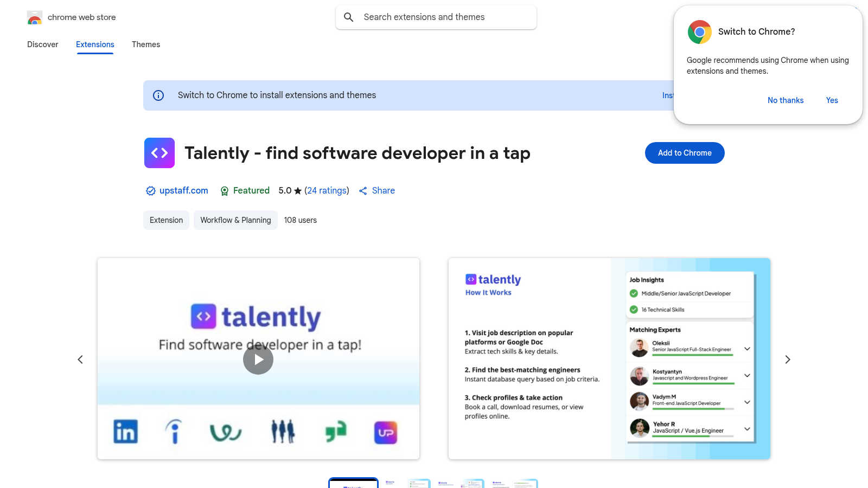
Task: Expand the Oleksii expert row chevron
Action: tap(747, 349)
